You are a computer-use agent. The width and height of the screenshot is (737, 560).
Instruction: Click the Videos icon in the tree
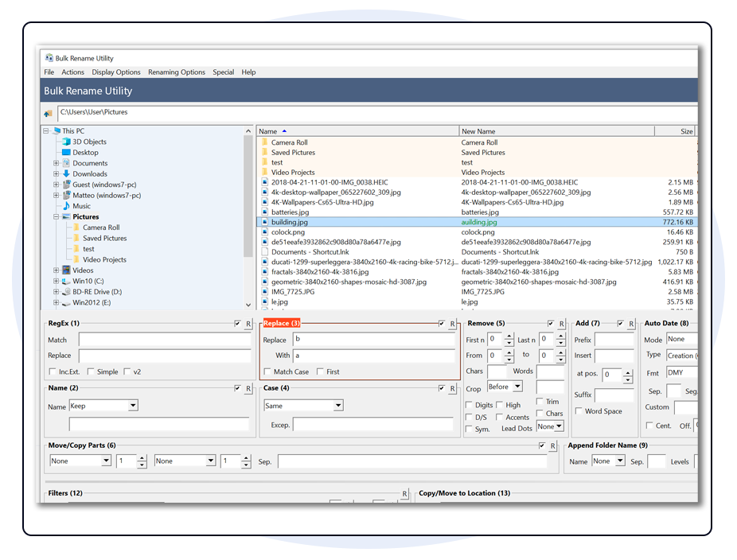click(x=66, y=270)
